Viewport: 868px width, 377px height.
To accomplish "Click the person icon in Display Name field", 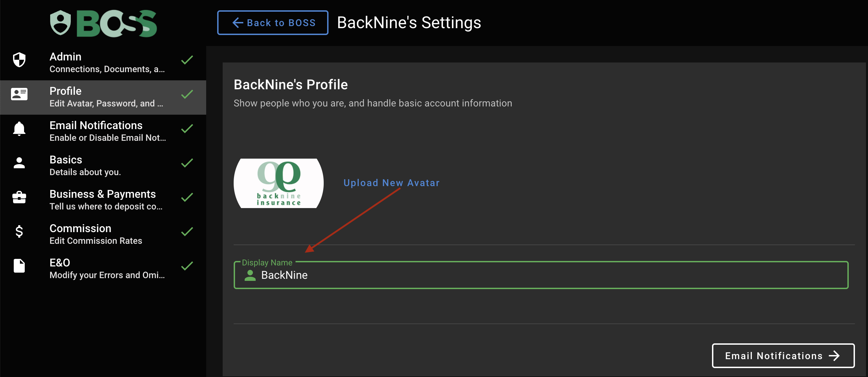I will pos(250,275).
